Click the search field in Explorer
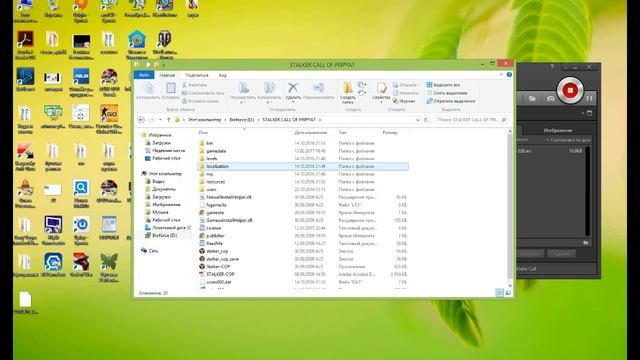640x360 pixels. point(471,120)
